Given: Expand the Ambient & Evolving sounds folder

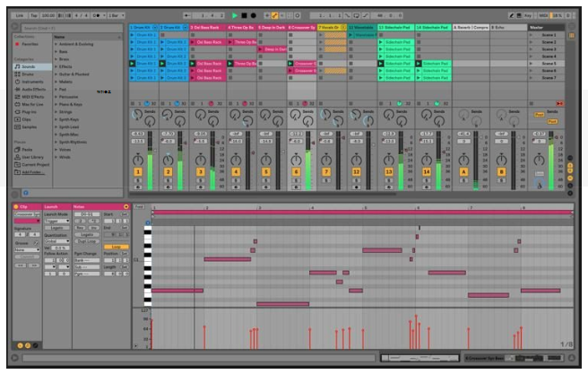Looking at the screenshot, I should [55, 44].
